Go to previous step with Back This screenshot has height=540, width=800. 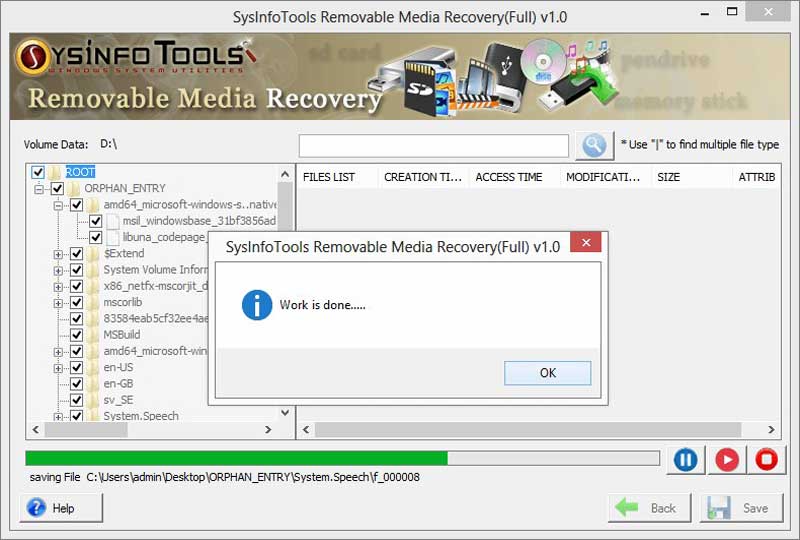pyautogui.click(x=649, y=508)
